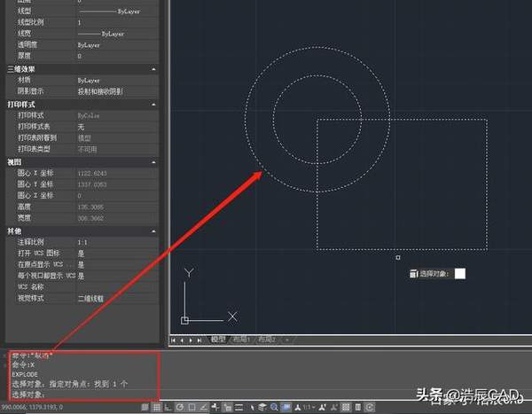Toggle Object Snap Tracking in status bar
This screenshot has width=532, height=414.
(204, 407)
